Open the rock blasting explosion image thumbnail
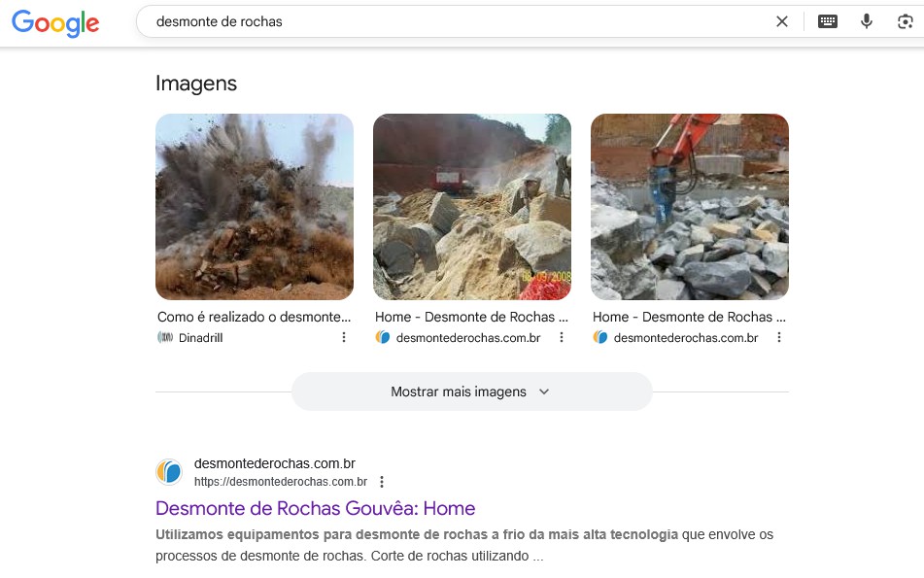This screenshot has width=924, height=578. 254,206
